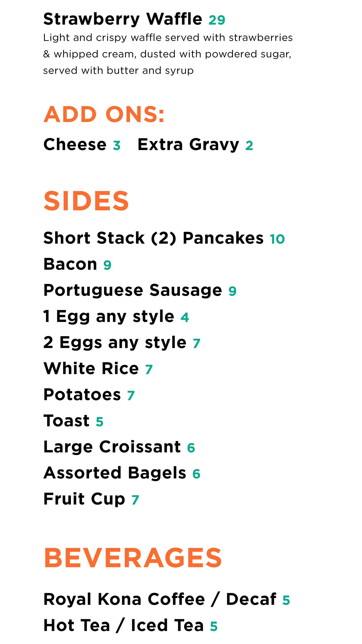Select Royal Kona Coffee / Decaf
Viewport: 362px width, 644px height.
click(x=160, y=599)
